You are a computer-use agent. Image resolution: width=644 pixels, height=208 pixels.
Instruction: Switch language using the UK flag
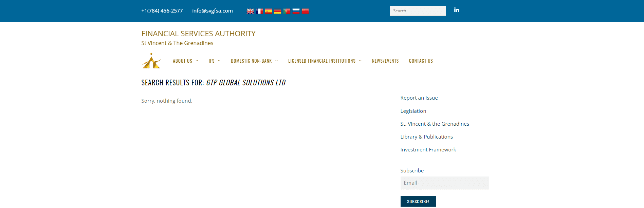(x=250, y=11)
